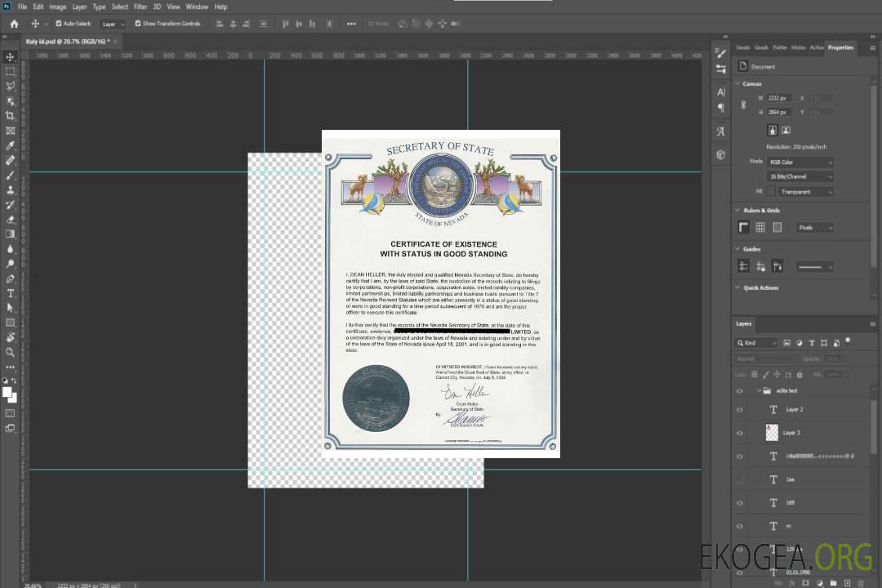Hide Layer 2 using its eye icon
The height and width of the screenshot is (588, 882).
740,410
